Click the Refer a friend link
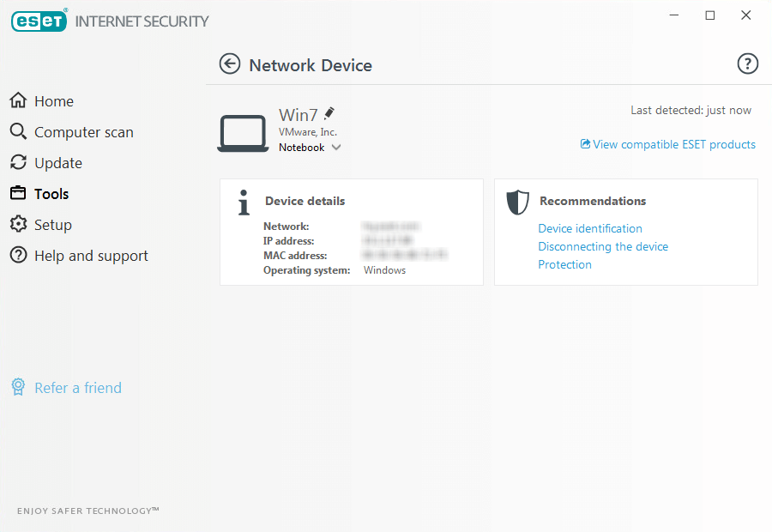 tap(78, 388)
